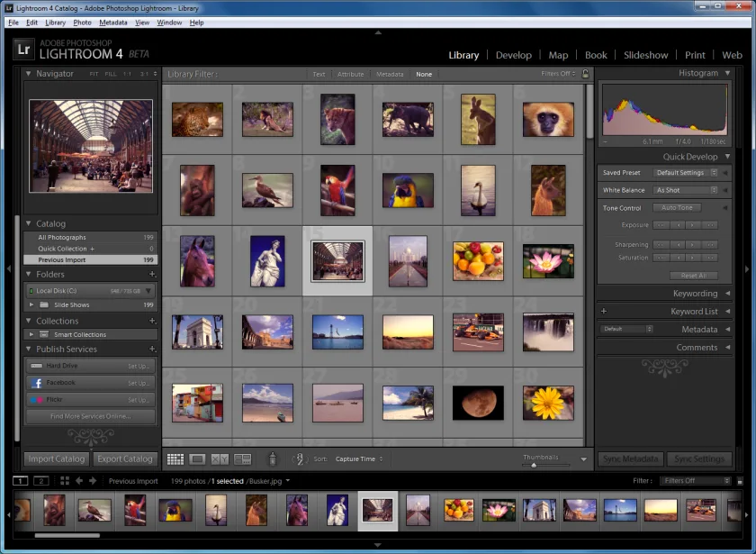Open the Saved Preset Default Settings dropdown
756x554 pixels.
685,173
